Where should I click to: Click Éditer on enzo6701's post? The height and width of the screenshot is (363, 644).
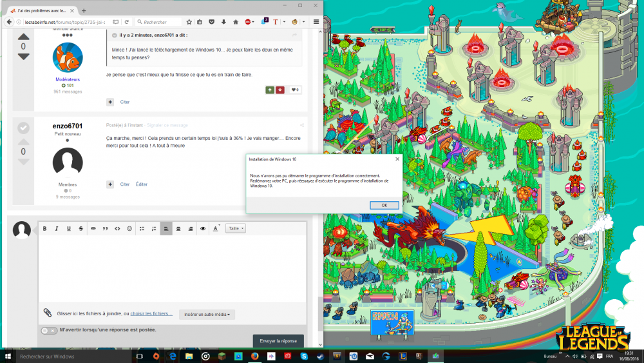[x=141, y=184]
